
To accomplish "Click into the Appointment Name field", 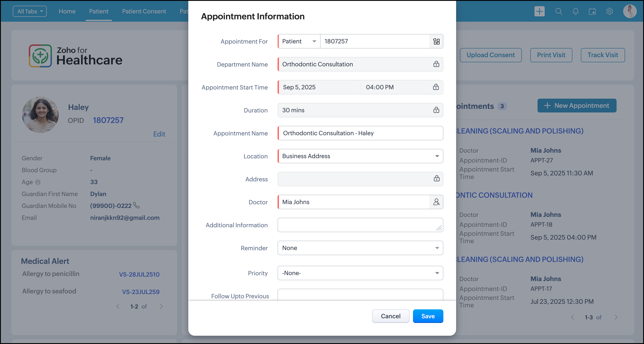I will [x=360, y=133].
